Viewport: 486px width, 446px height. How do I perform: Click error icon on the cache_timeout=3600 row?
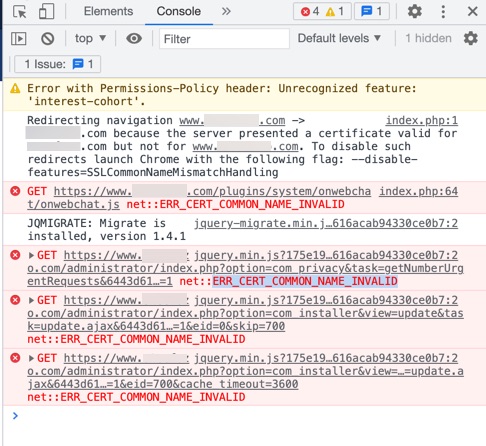point(15,358)
